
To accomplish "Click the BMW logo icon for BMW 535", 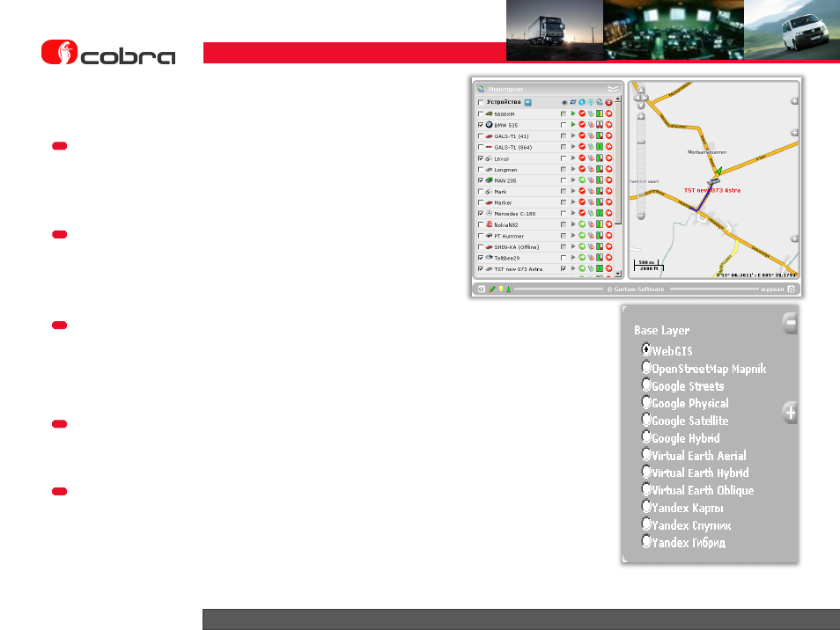I will [x=489, y=125].
